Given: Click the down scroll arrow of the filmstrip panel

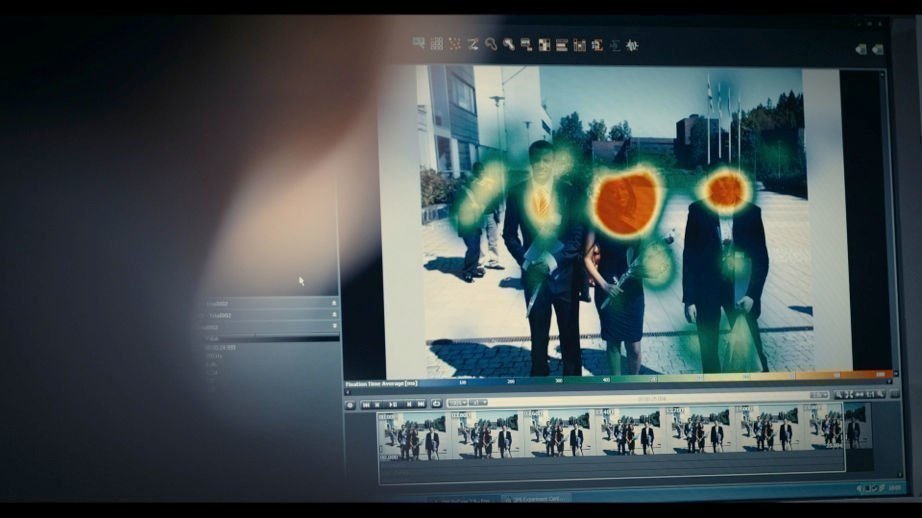Looking at the screenshot, I should click(900, 474).
